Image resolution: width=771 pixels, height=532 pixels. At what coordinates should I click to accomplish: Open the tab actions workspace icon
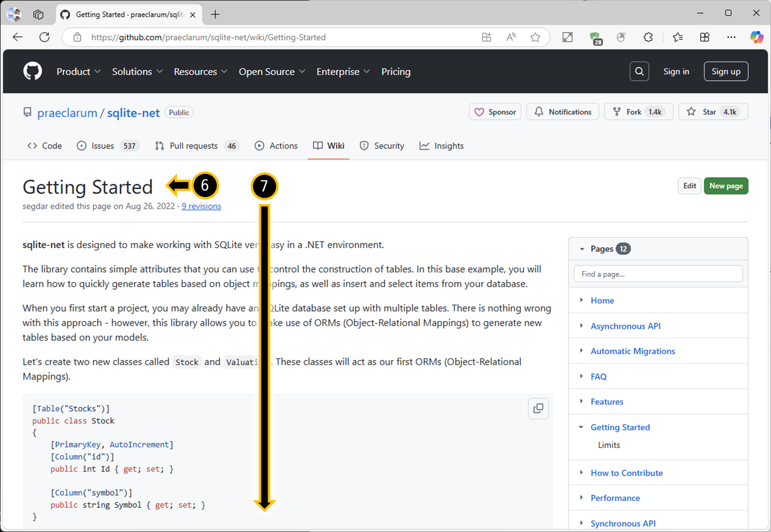click(x=38, y=14)
